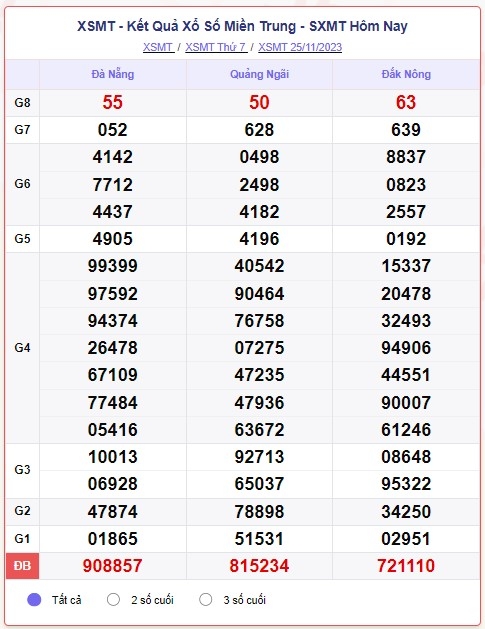This screenshot has height=629, width=485.
Task: Click the G5 number 0192
Action: point(406,239)
